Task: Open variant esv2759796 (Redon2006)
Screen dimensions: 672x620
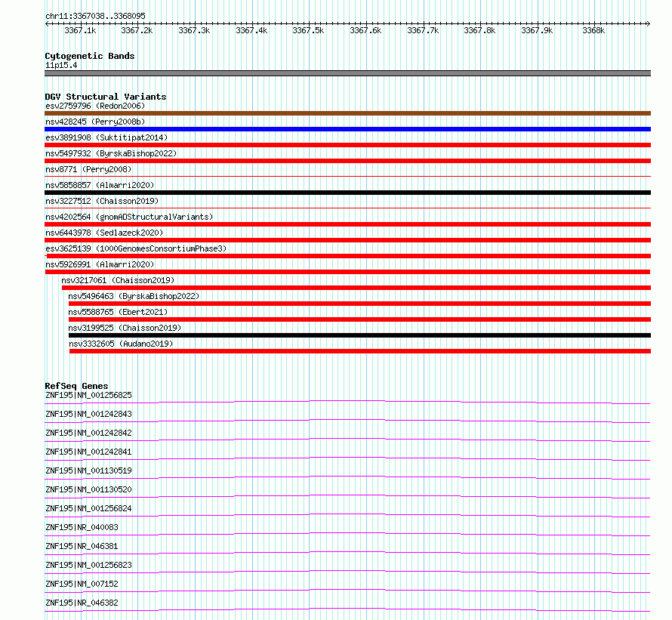Action: pos(95,106)
